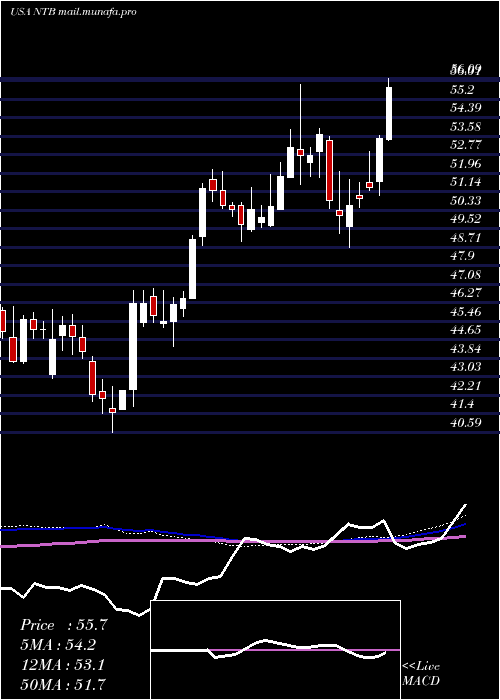
Task: Click the 47.08 price axis label
Action: pos(466,275)
